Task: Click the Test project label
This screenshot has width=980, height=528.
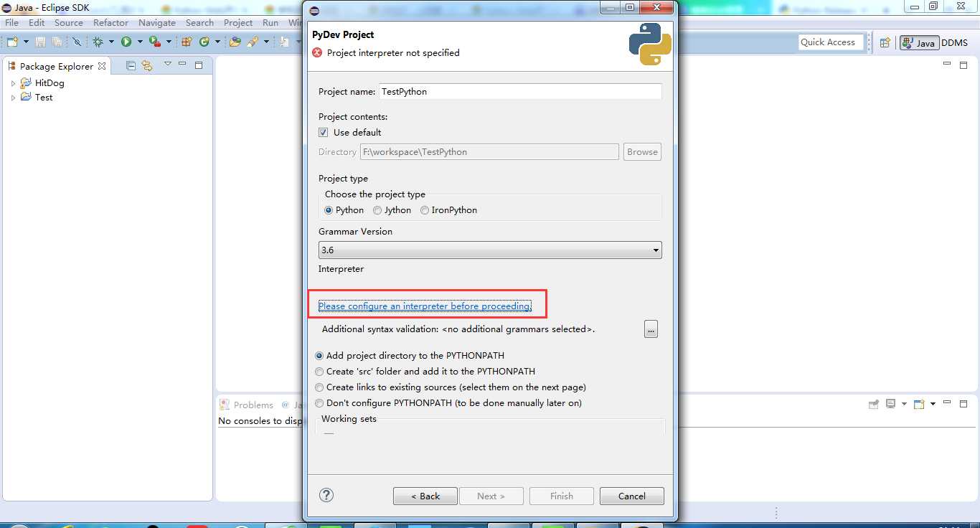Action: point(44,98)
